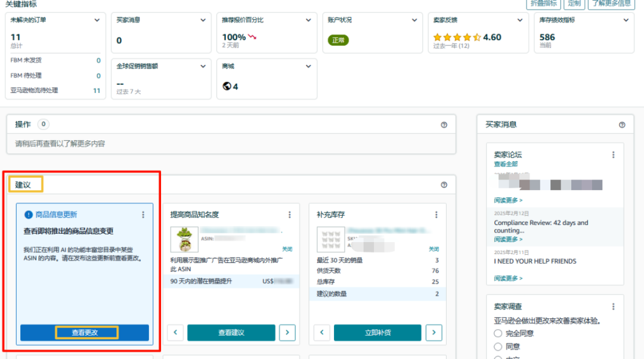The height and width of the screenshot is (359, 644).
Task: Open the three-dot menu on 商品信息更新 card
Action: point(142,213)
